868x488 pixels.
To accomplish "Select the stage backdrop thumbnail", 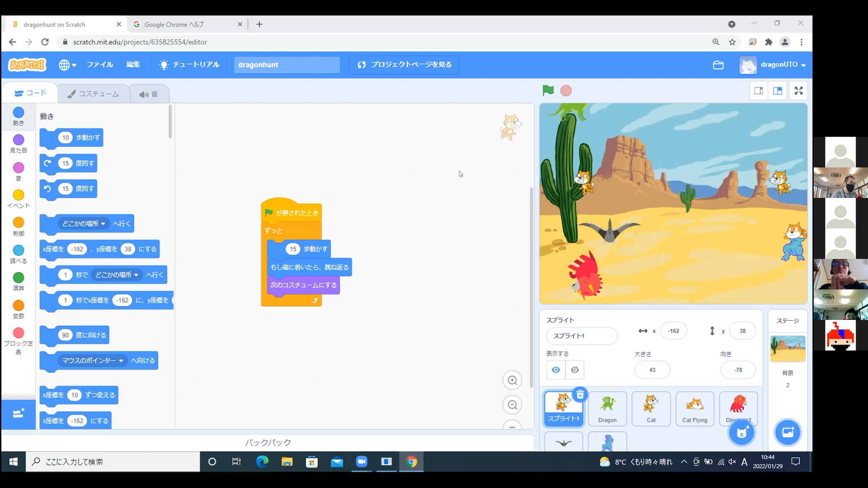I will point(787,348).
